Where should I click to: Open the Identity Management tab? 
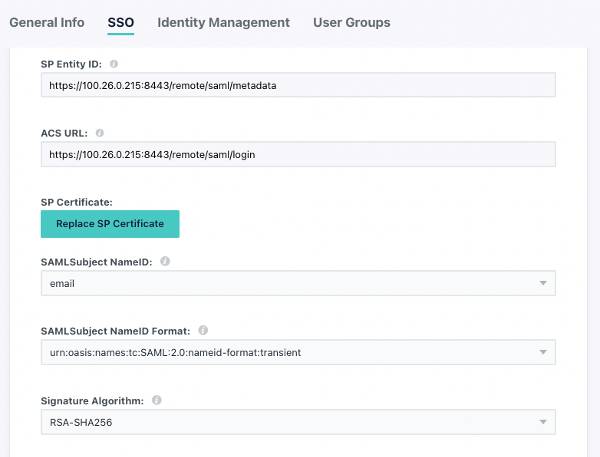pyautogui.click(x=223, y=22)
